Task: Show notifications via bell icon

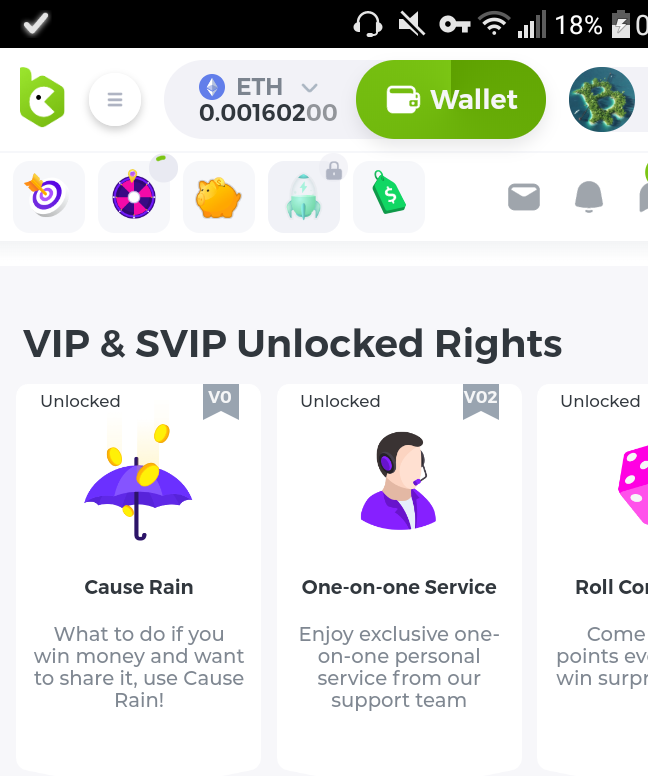Action: (x=589, y=197)
